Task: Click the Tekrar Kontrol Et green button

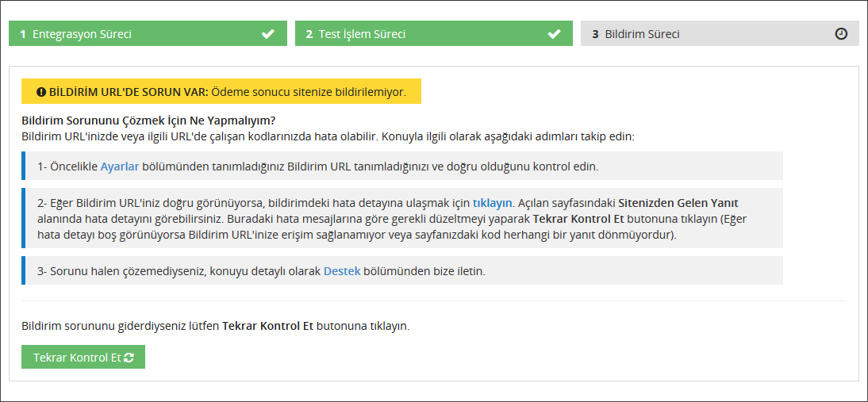Action: point(83,358)
